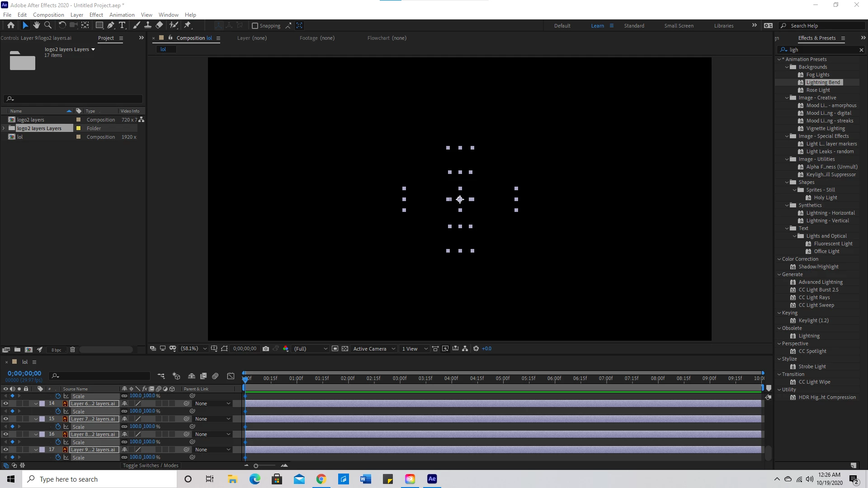
Task: Select the Puppet Pin tool
Action: pos(188,25)
